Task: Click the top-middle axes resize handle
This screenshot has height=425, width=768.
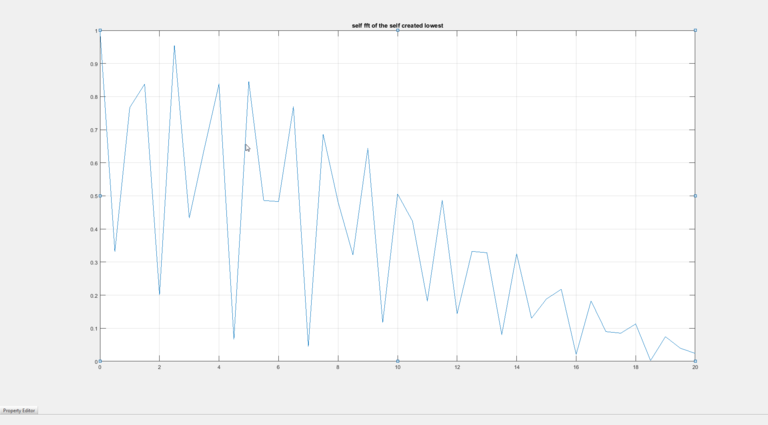Action: point(397,31)
